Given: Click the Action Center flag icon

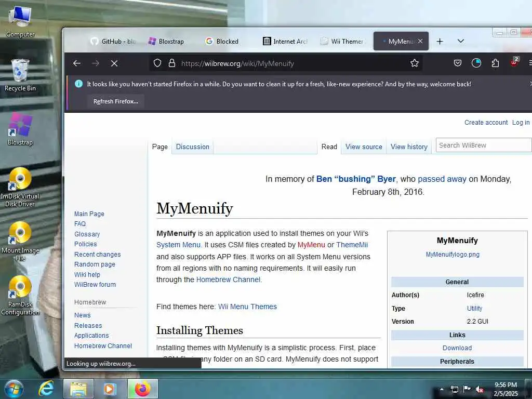Looking at the screenshot, I should click(x=467, y=389).
